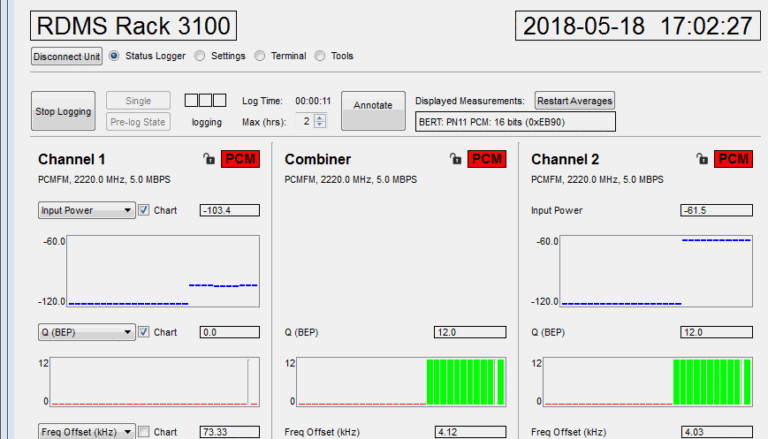Click the Single button
768x439 pixels.
(x=138, y=100)
